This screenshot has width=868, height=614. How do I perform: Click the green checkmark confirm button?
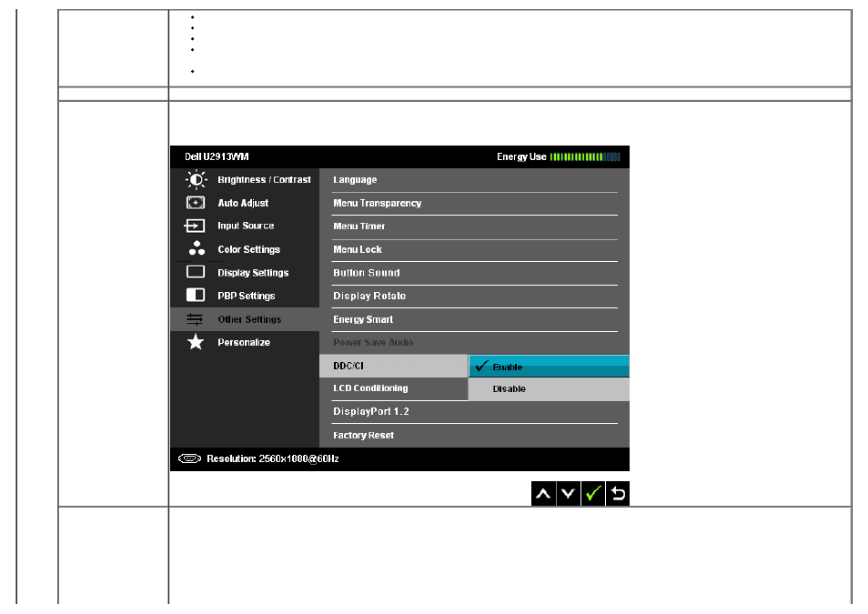[x=593, y=493]
